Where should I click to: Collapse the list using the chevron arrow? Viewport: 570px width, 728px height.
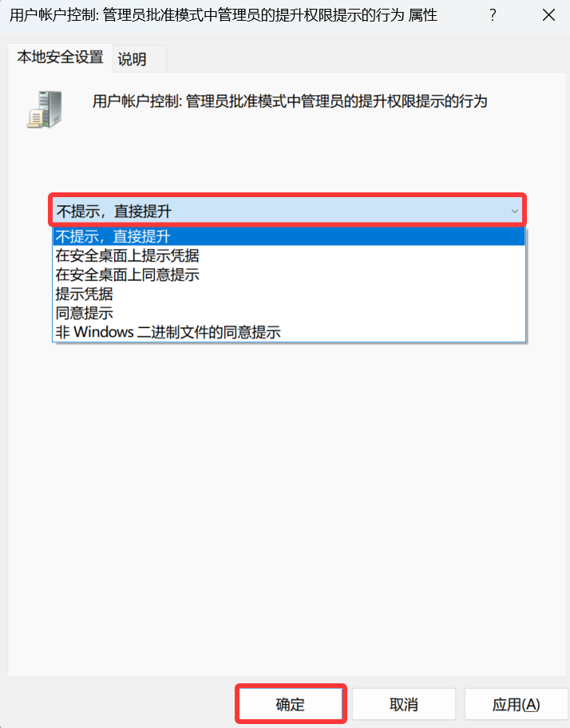click(514, 212)
